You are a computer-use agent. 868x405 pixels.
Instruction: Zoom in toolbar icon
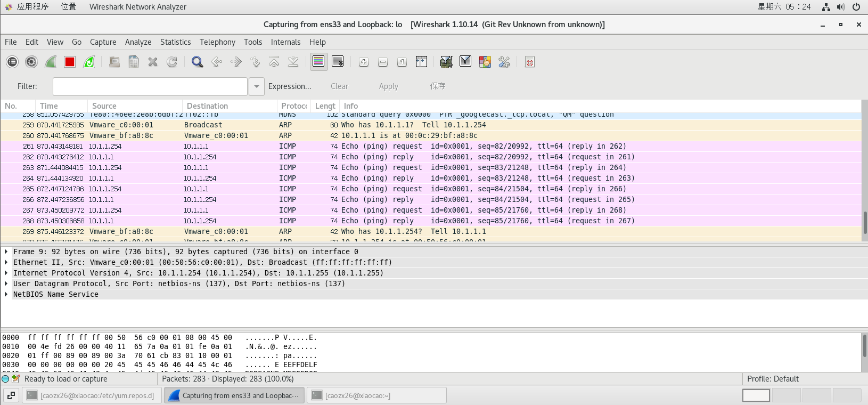point(364,62)
